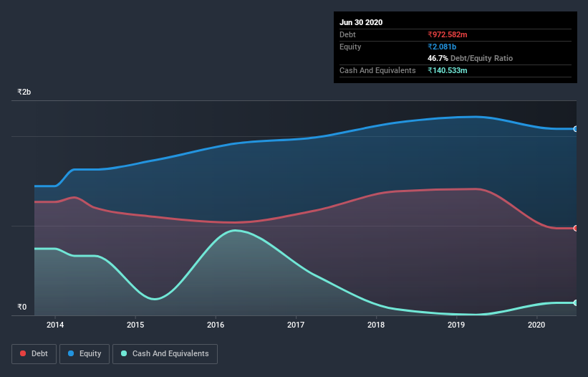Click the Equity label in tooltip
This screenshot has height=377, width=588.
(350, 47)
